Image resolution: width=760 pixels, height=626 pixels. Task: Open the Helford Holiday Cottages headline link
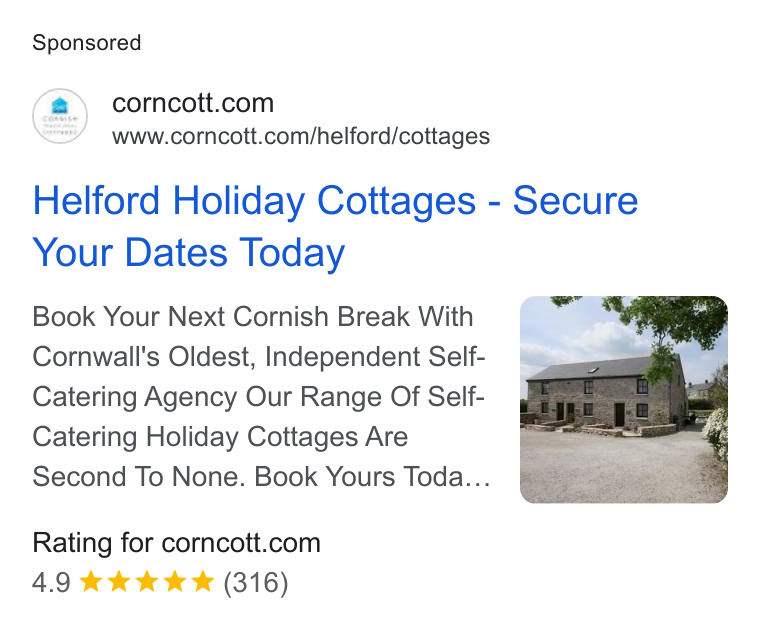[335, 226]
